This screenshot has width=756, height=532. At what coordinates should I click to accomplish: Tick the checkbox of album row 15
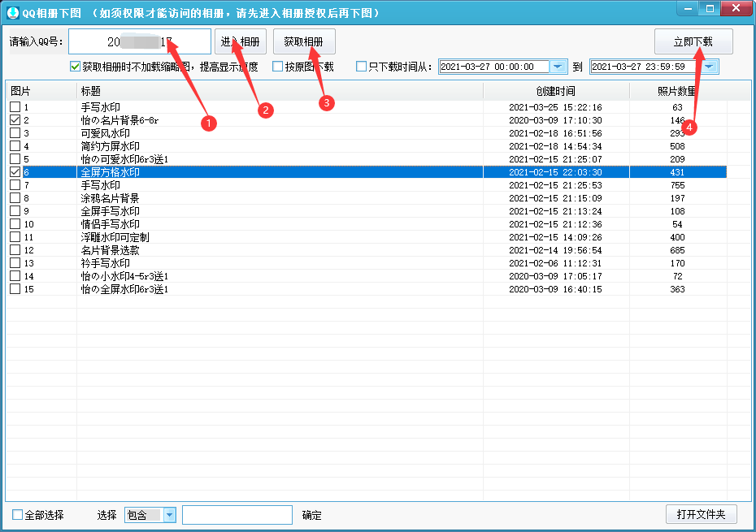[15, 289]
